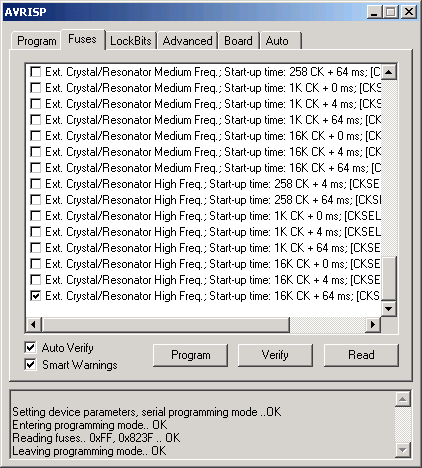
Task: Click the horizontal scroll left arrow
Action: 34,324
